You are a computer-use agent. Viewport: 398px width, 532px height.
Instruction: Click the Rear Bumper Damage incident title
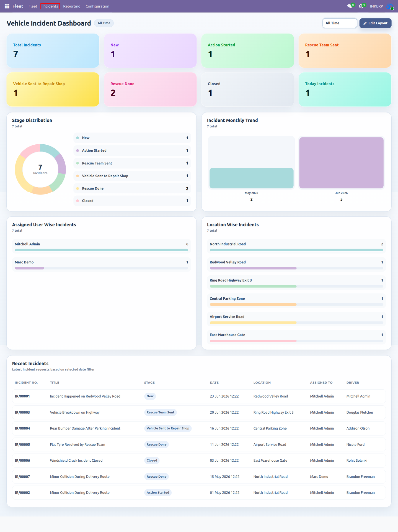[85, 428]
